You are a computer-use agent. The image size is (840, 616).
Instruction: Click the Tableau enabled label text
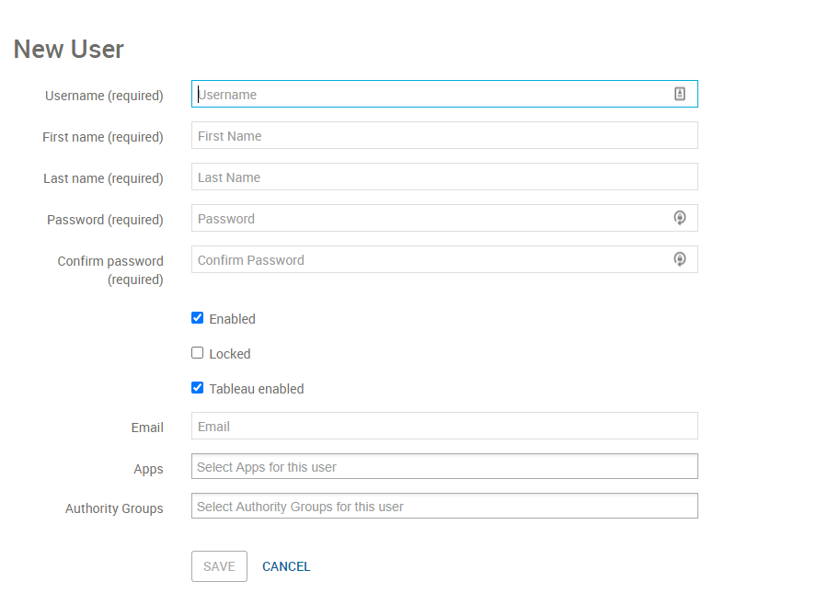tap(257, 389)
